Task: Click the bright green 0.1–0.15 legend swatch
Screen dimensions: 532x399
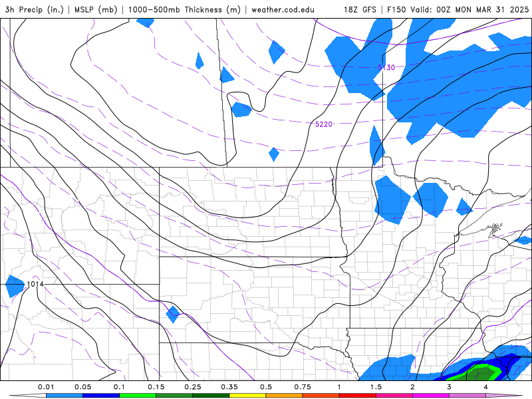Action: (x=138, y=396)
